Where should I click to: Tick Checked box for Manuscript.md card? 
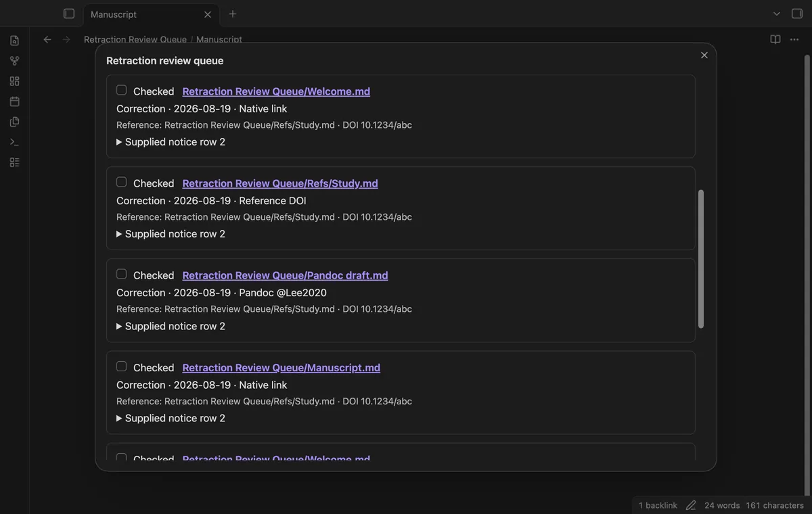tap(121, 366)
